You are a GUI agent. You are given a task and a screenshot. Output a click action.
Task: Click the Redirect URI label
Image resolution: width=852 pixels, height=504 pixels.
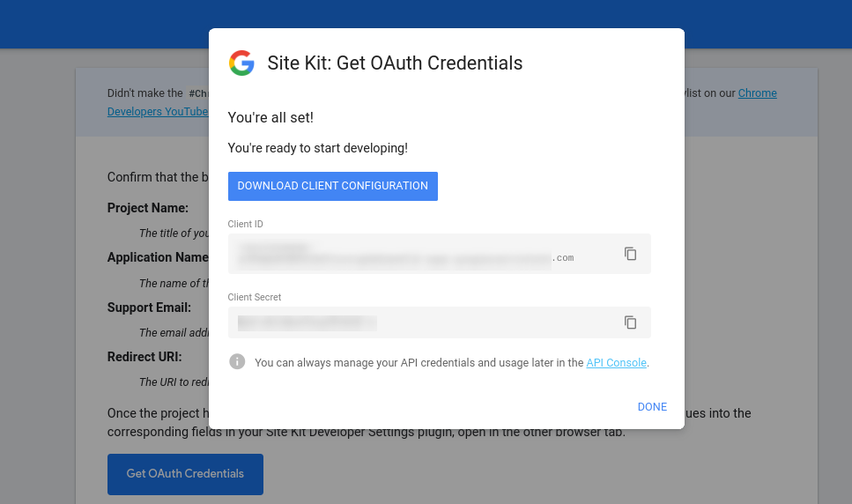click(x=144, y=357)
